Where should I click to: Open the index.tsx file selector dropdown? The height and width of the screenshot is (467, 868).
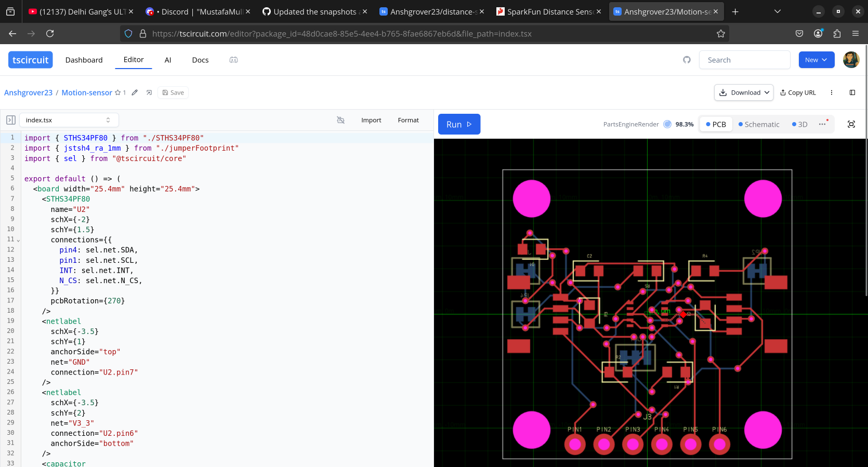[x=69, y=120]
